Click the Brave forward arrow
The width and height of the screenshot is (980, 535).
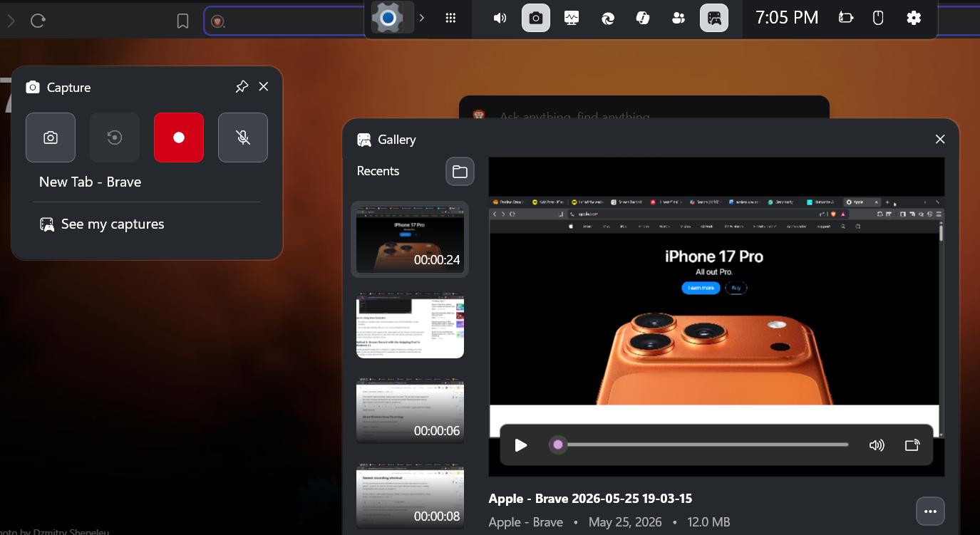tap(11, 21)
